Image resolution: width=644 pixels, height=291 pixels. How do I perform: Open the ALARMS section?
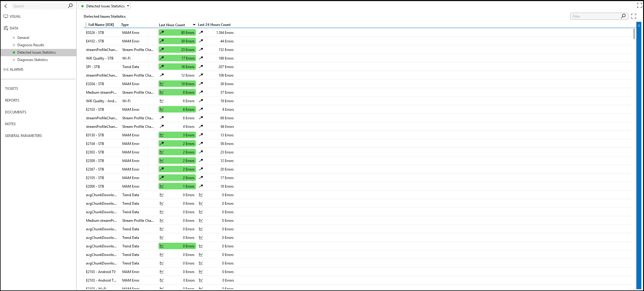(16, 70)
